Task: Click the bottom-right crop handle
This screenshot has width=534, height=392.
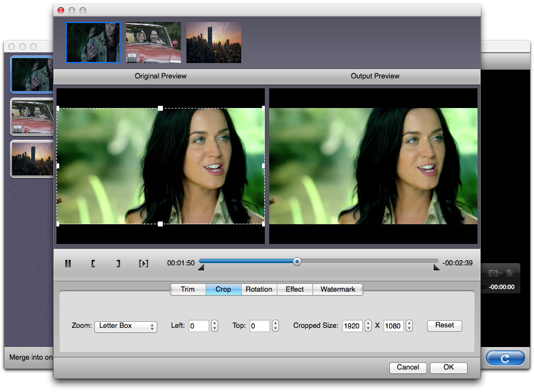Action: tap(263, 224)
